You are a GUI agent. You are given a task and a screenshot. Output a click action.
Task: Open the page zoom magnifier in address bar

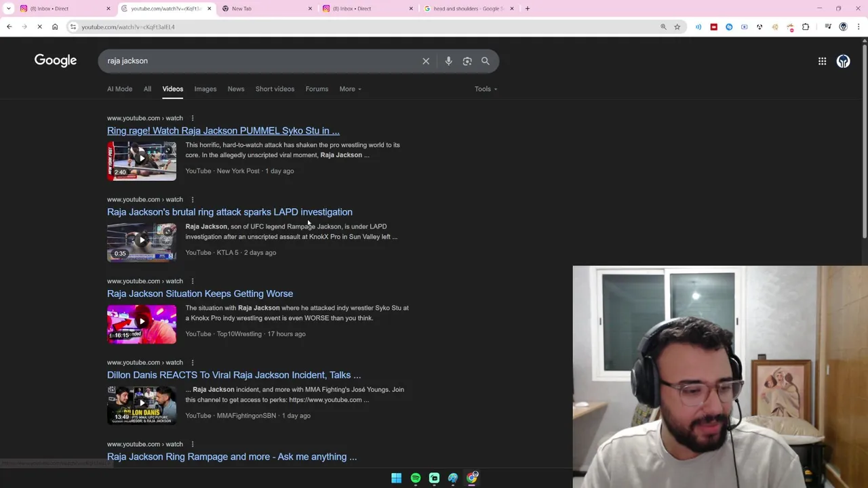pos(663,26)
